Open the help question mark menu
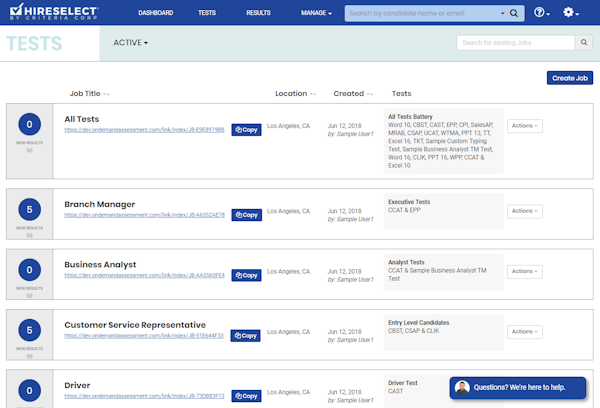 click(541, 13)
